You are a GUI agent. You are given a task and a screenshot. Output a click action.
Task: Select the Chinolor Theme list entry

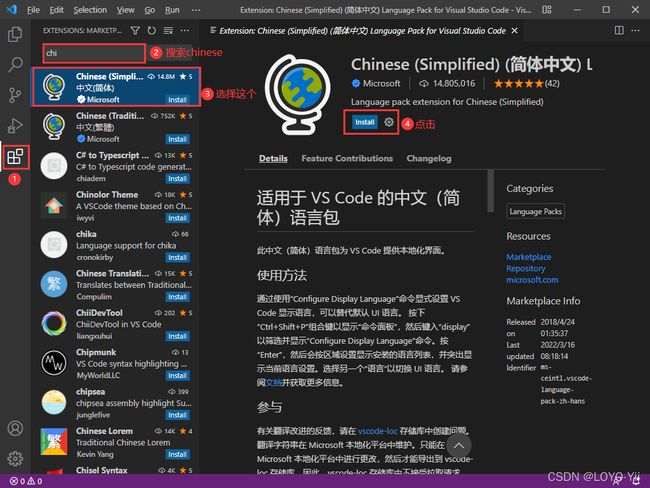[x=116, y=206]
